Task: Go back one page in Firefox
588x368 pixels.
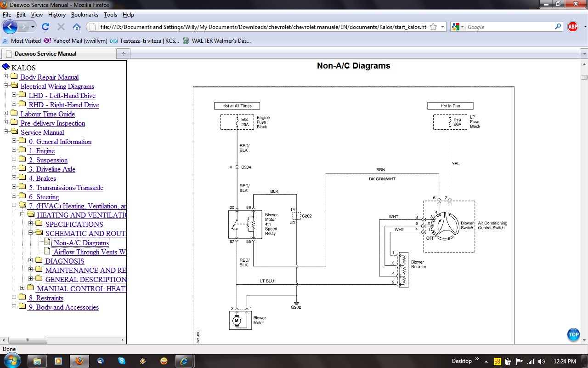Action: point(10,27)
